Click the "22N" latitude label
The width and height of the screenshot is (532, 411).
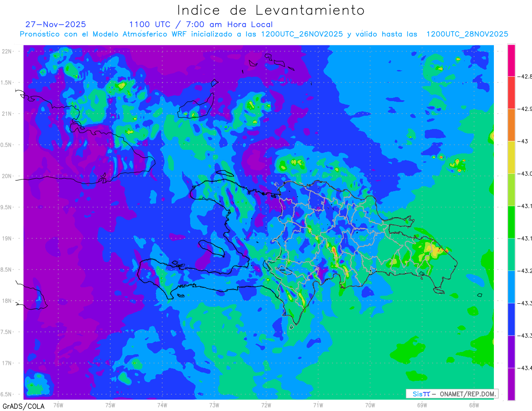point(7,51)
